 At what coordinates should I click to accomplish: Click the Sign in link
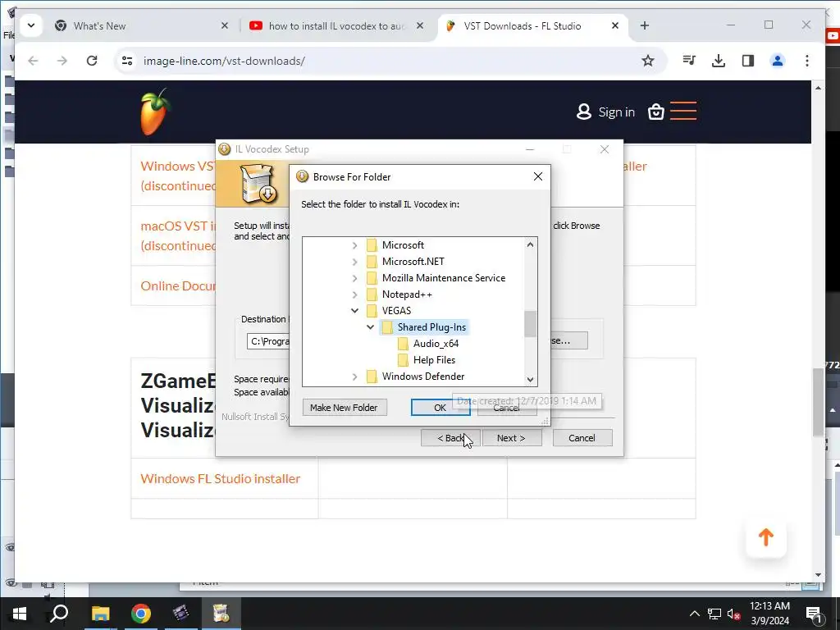(x=616, y=112)
